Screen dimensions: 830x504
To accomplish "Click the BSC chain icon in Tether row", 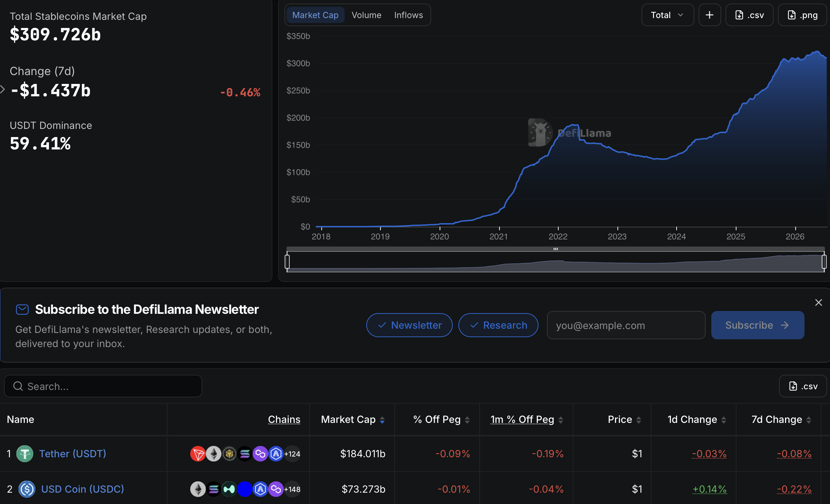I will pyautogui.click(x=229, y=453).
